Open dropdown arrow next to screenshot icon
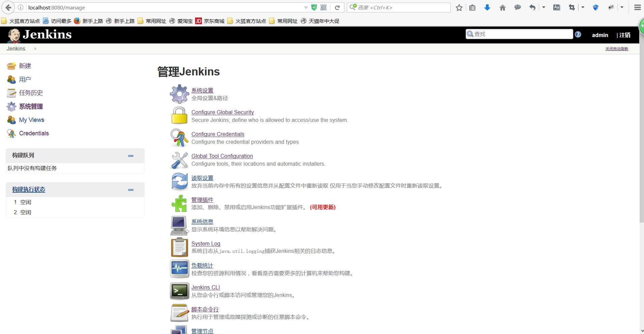The height and width of the screenshot is (334, 644). tap(583, 7)
